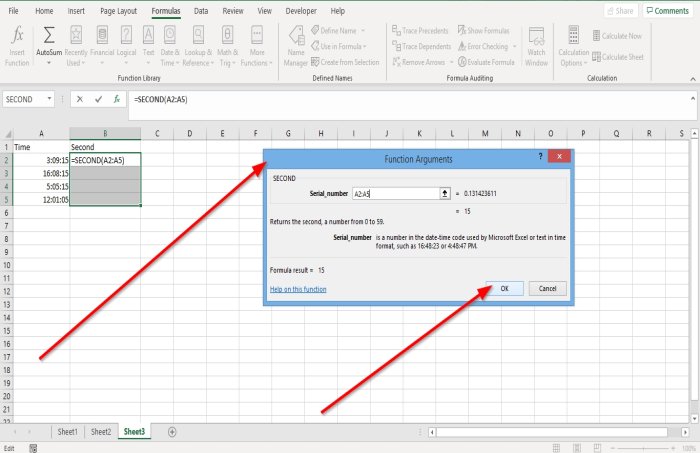Click into the formula bar text
The image size is (700, 453).
click(161, 99)
